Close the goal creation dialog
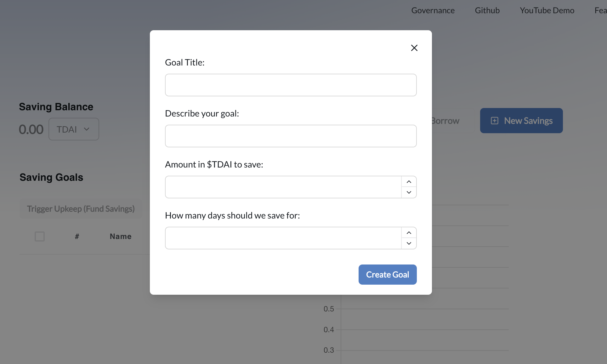The width and height of the screenshot is (607, 364). point(414,48)
